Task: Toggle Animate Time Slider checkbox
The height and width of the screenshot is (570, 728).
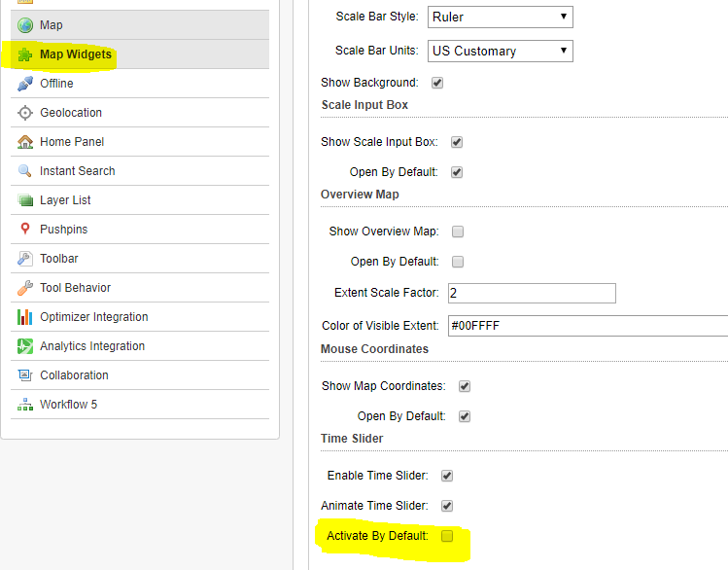Action: coord(447,506)
